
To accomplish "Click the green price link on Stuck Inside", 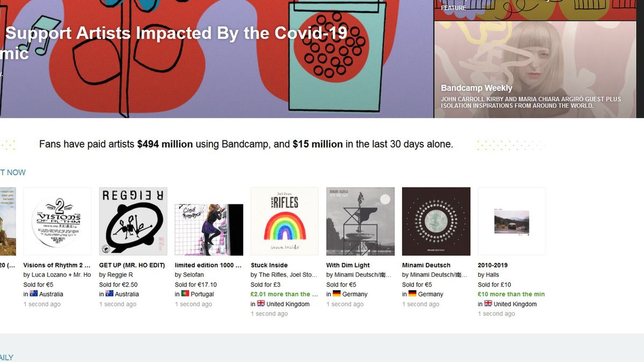I will point(284,294).
